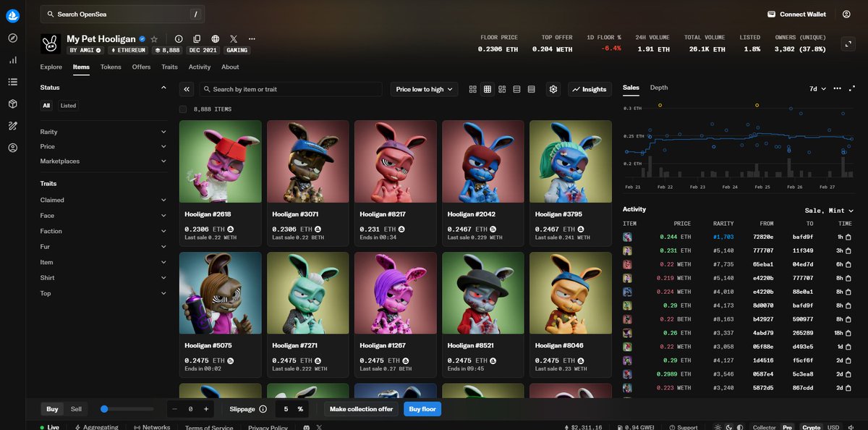Viewport: 868px width, 430px height.
Task: Open the Price low to high sort dropdown
Action: (x=425, y=89)
